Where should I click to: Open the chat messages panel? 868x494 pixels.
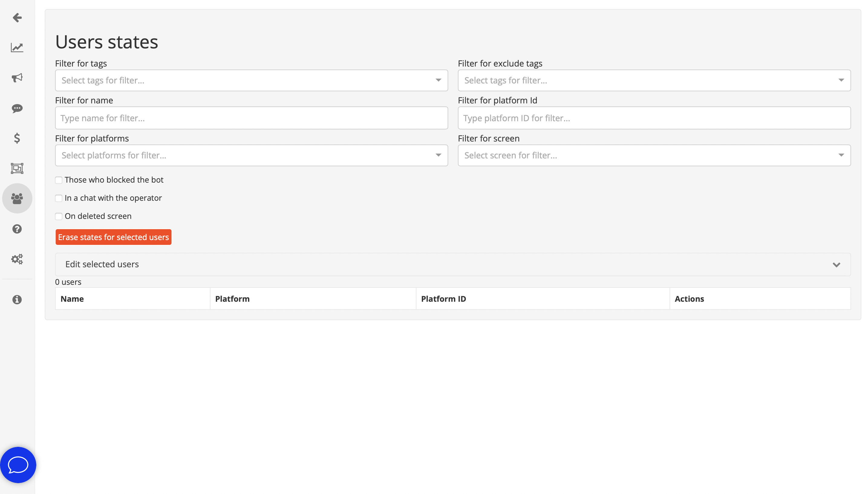pos(17,109)
